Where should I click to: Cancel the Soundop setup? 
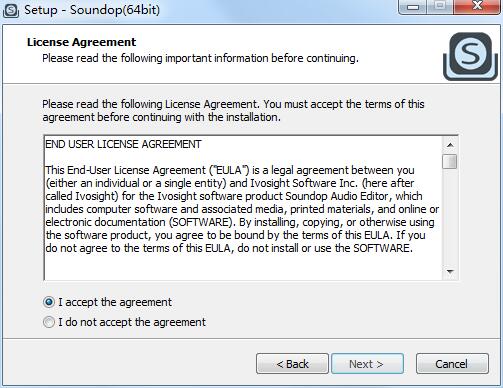[452, 364]
